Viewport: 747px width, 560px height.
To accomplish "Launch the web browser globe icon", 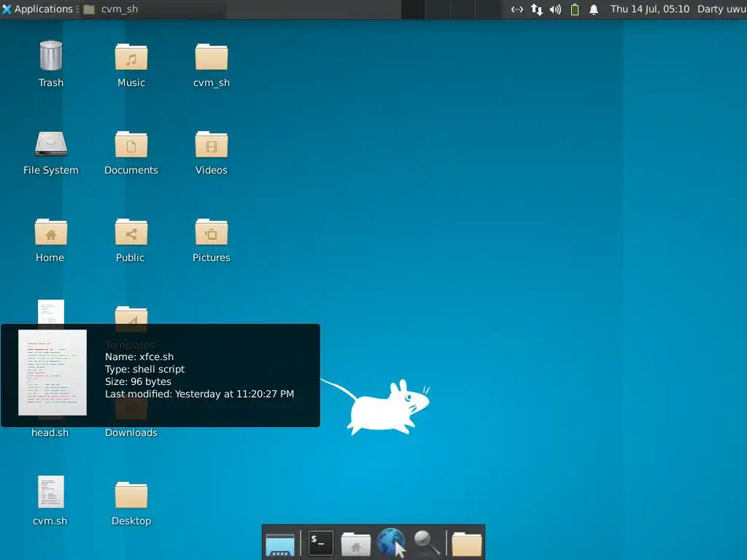I will click(x=391, y=542).
